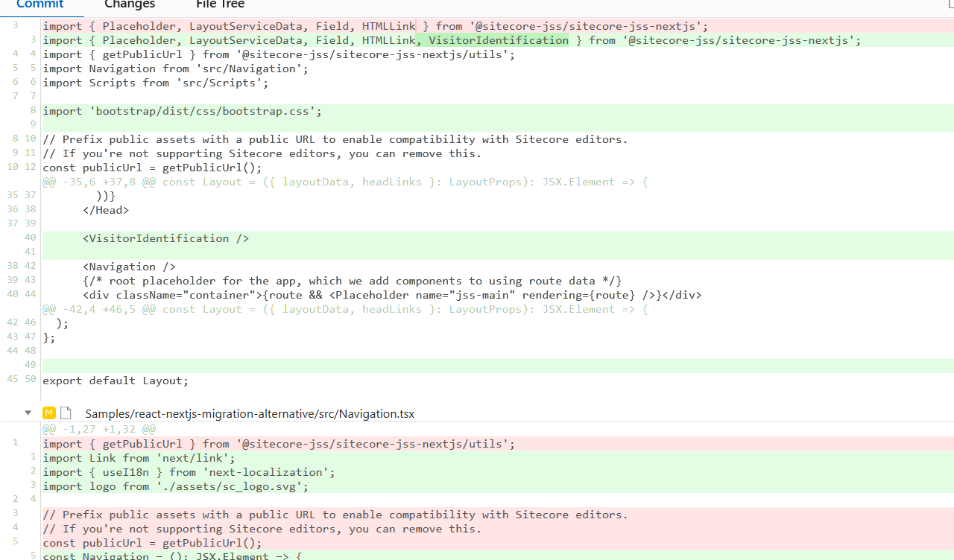The image size is (954, 560).
Task: Open the File Tree tab
Action: tap(220, 4)
